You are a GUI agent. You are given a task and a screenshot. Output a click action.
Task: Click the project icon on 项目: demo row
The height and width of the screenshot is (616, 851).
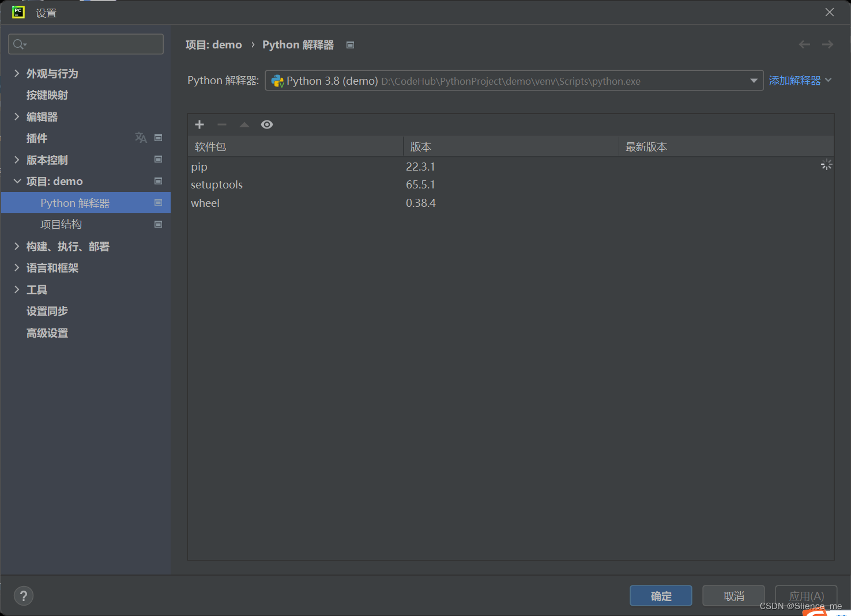[159, 181]
